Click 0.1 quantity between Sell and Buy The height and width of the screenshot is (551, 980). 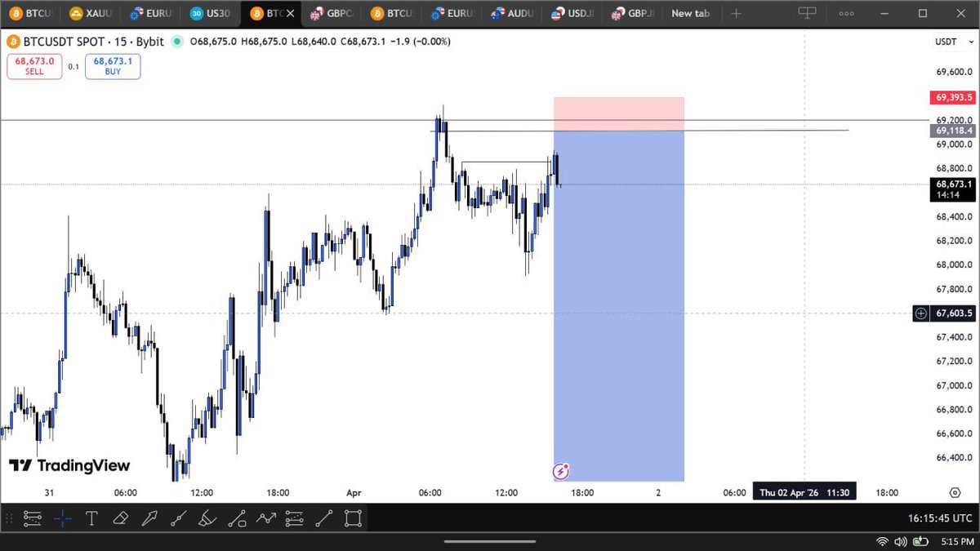[x=73, y=67]
